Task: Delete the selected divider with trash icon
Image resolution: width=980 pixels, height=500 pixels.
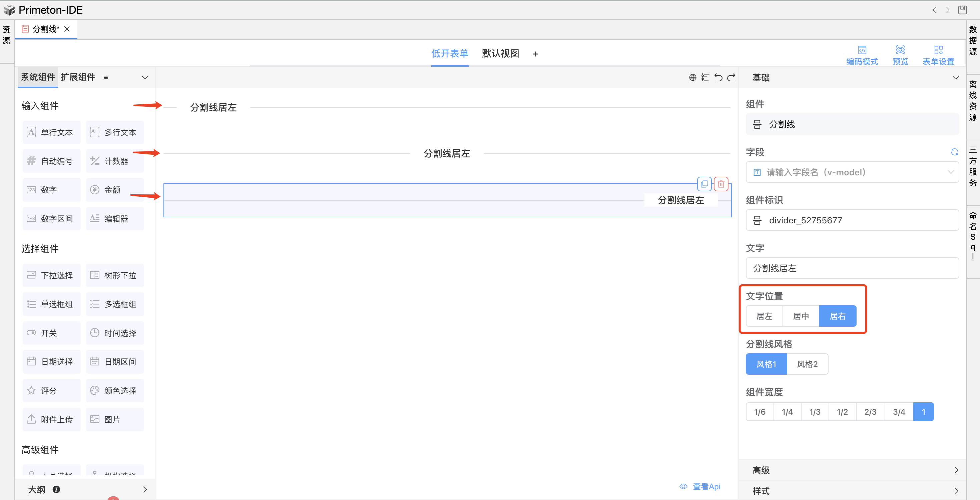Action: coord(721,184)
